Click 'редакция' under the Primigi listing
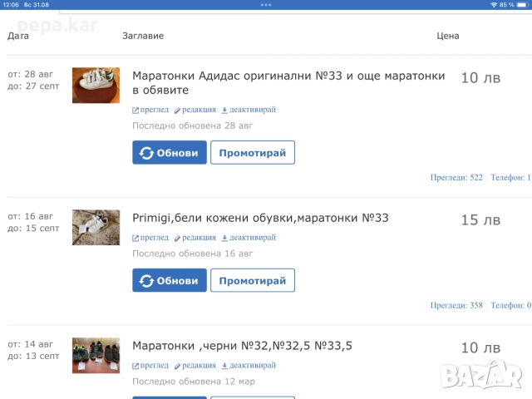Viewport: 532px width, 399px height. tap(199, 238)
